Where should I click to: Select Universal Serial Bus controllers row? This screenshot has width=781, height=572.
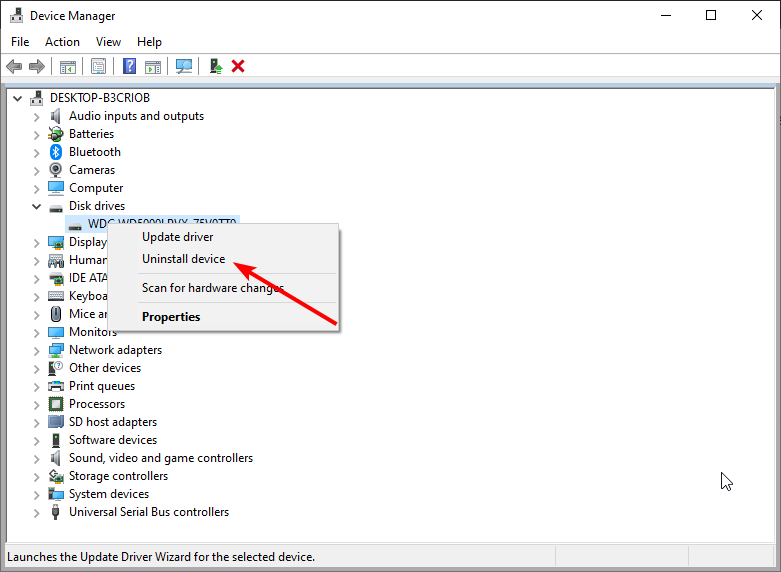tap(148, 512)
